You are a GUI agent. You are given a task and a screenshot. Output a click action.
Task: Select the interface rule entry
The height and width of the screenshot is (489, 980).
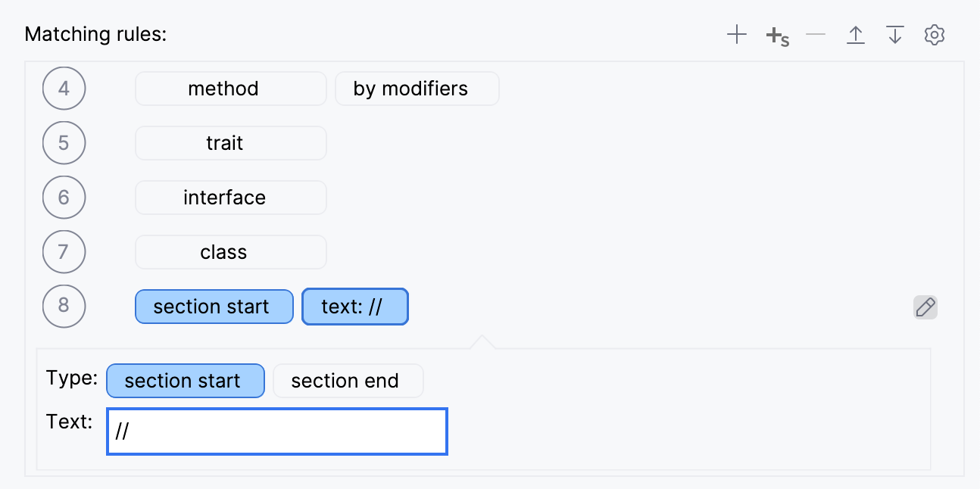[x=230, y=198]
